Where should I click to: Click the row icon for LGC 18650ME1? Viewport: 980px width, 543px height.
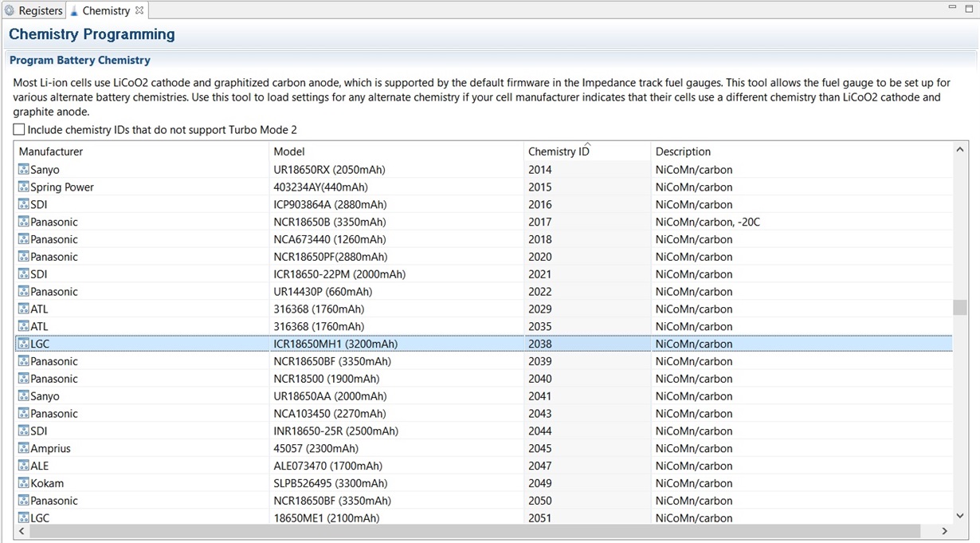click(x=23, y=518)
